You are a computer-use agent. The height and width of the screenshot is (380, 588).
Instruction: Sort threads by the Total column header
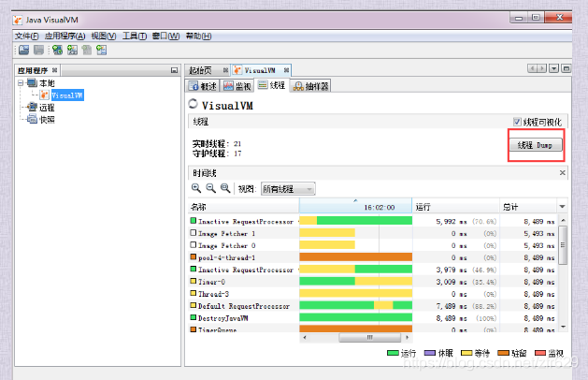tap(529, 207)
